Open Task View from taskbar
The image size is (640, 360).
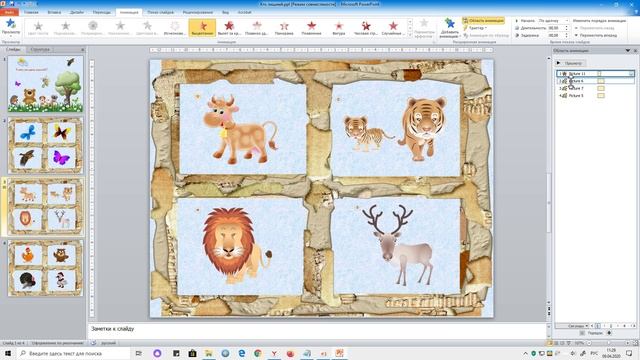(x=139, y=353)
